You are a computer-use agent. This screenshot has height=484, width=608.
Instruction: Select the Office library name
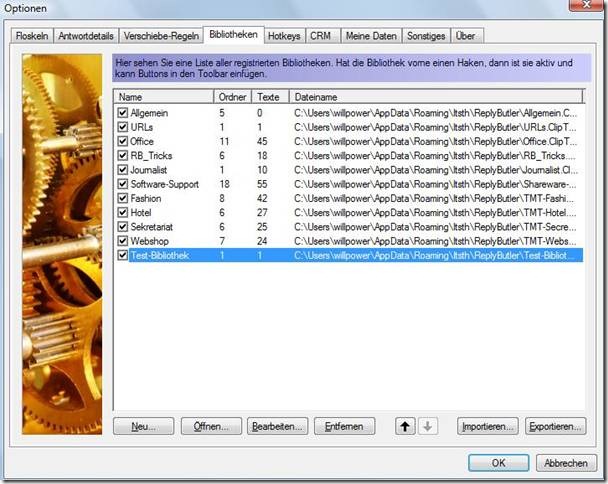(x=142, y=141)
